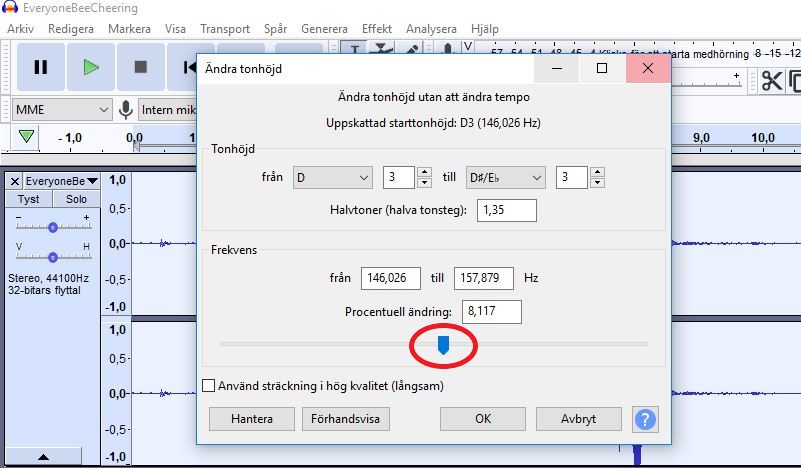This screenshot has height=468, width=801.
Task: Open the Transport menu
Action: [x=225, y=29]
